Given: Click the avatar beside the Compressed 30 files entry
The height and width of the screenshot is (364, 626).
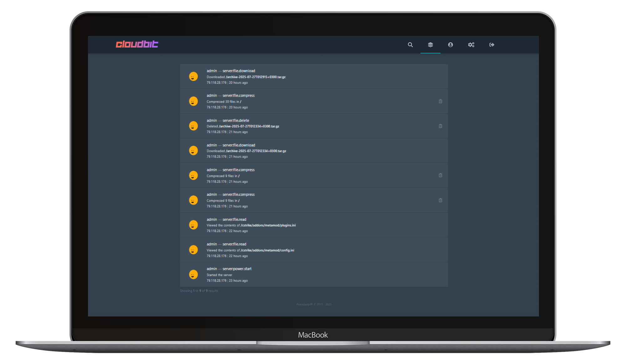Looking at the screenshot, I should pyautogui.click(x=193, y=101).
